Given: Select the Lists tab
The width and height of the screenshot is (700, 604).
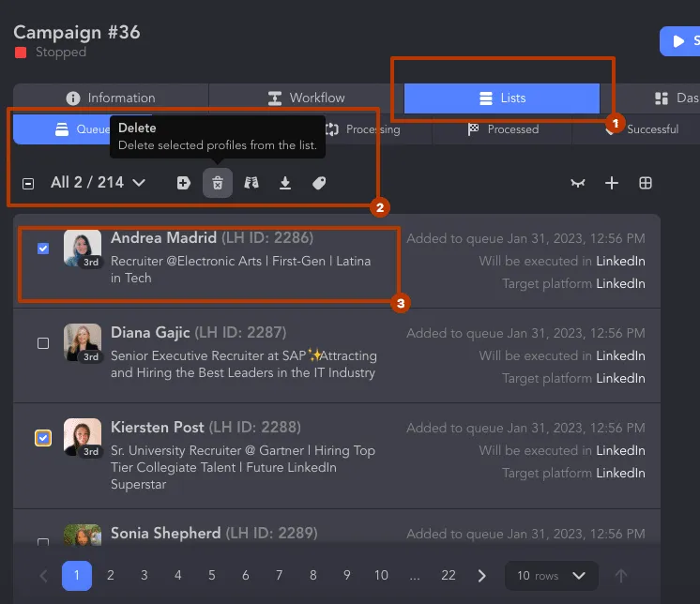Looking at the screenshot, I should pos(502,98).
